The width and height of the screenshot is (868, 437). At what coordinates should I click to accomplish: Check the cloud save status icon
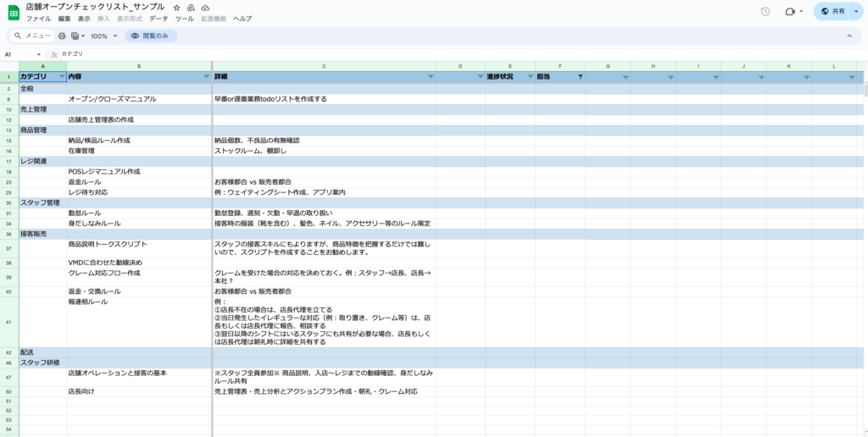point(205,7)
